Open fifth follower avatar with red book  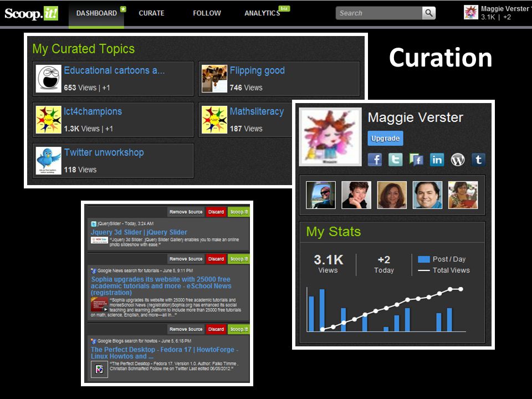(x=463, y=195)
